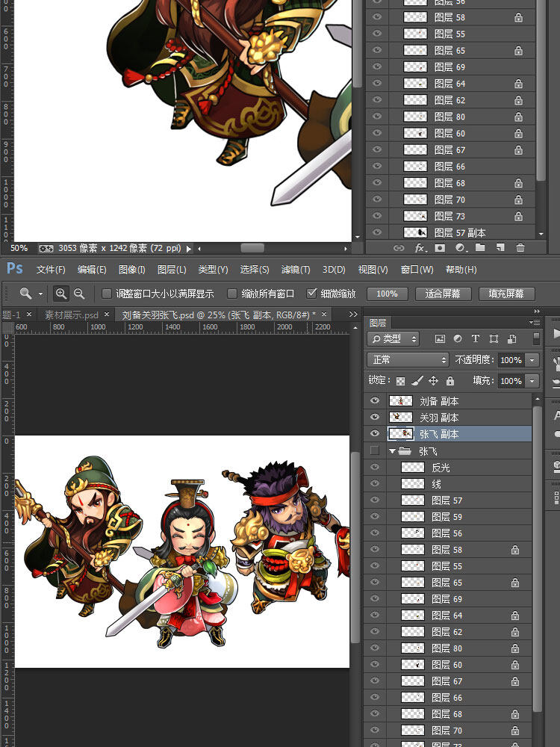Image resolution: width=560 pixels, height=747 pixels.
Task: Click the create new layer icon
Action: click(x=500, y=248)
